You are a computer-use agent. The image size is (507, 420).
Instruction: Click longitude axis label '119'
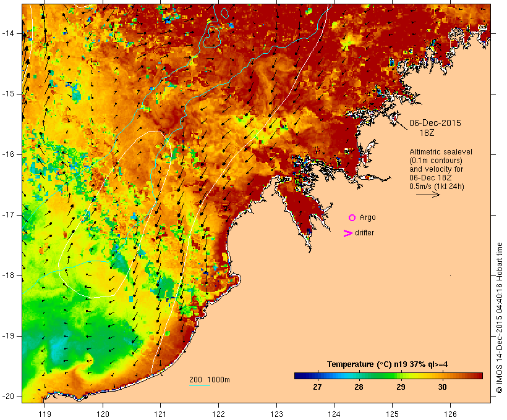point(45,414)
